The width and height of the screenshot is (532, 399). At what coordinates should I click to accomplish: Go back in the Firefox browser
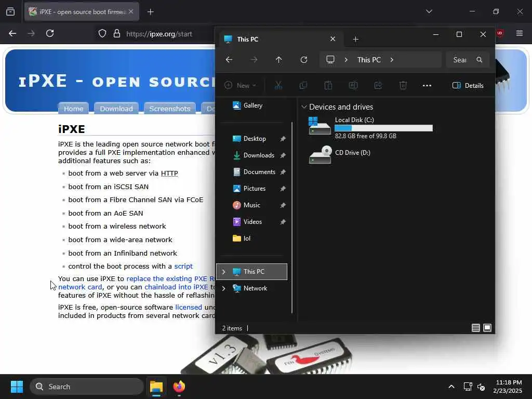pos(12,33)
